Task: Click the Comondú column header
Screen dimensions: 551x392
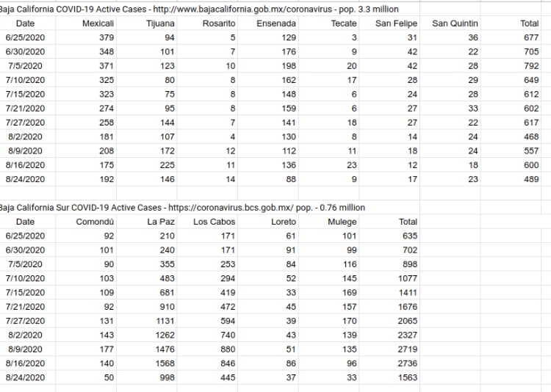Action: point(86,222)
